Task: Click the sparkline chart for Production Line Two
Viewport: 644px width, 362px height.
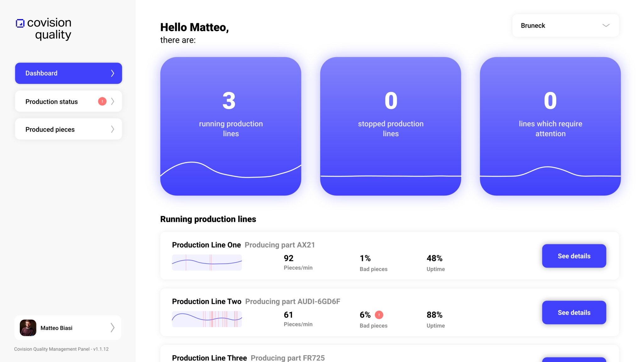Action: click(207, 319)
